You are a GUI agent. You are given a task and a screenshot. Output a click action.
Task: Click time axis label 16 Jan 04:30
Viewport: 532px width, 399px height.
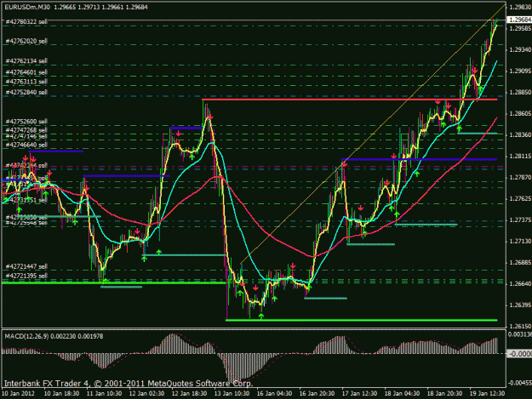(x=274, y=394)
